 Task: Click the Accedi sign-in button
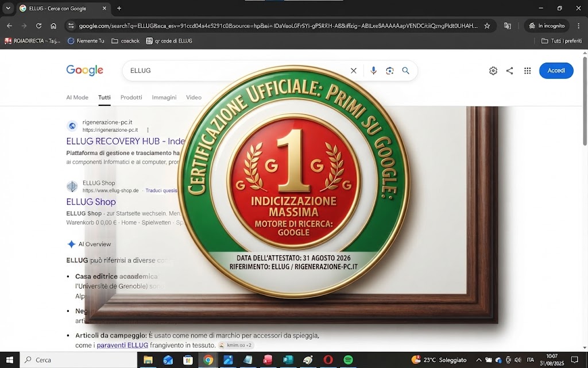[x=556, y=71]
